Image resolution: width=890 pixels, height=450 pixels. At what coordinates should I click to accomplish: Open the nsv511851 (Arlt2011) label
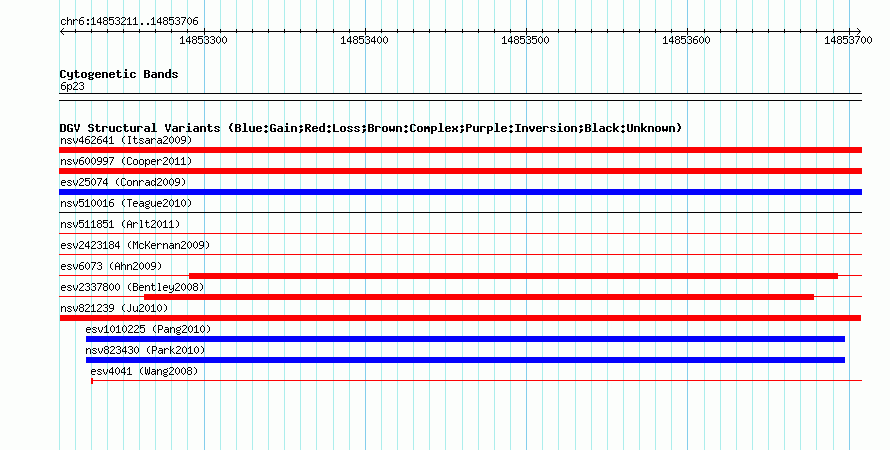pyautogui.click(x=120, y=224)
